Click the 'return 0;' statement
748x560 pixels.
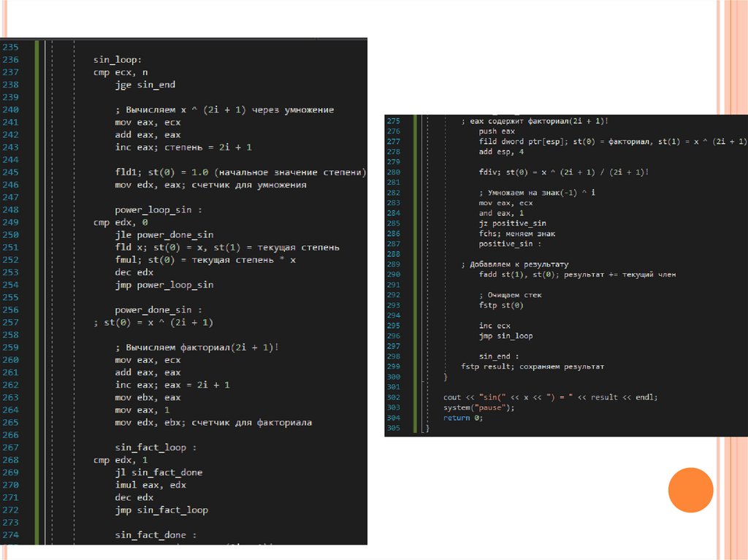click(463, 418)
